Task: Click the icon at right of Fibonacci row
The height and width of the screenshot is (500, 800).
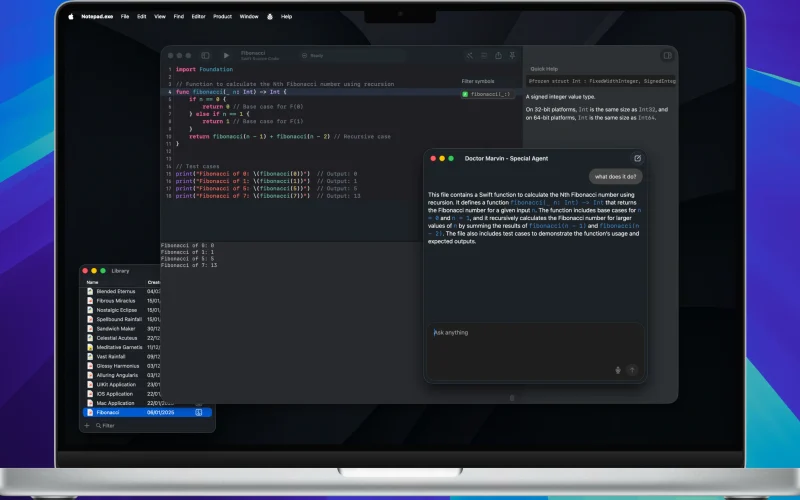Action: click(x=199, y=412)
